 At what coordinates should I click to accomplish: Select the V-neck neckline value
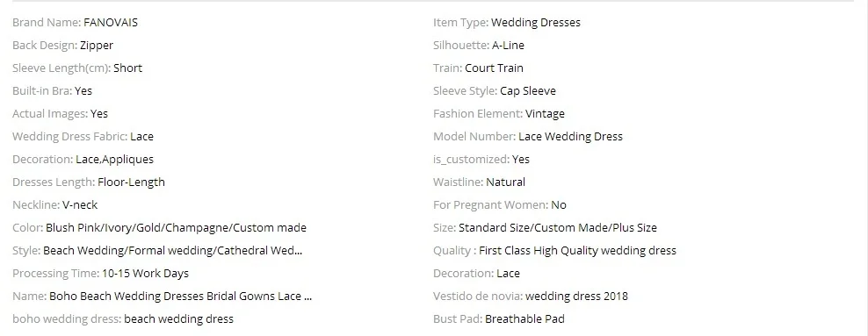80,204
